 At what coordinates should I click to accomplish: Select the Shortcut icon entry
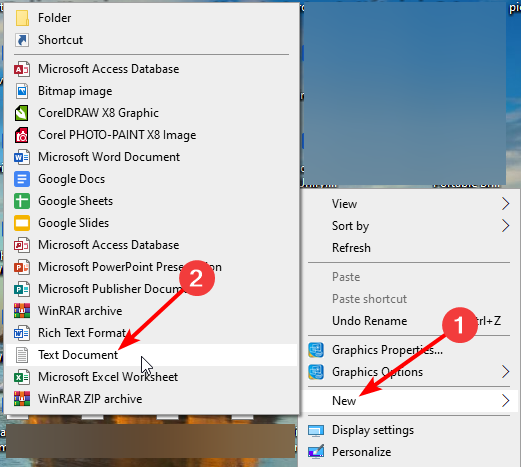click(22, 40)
